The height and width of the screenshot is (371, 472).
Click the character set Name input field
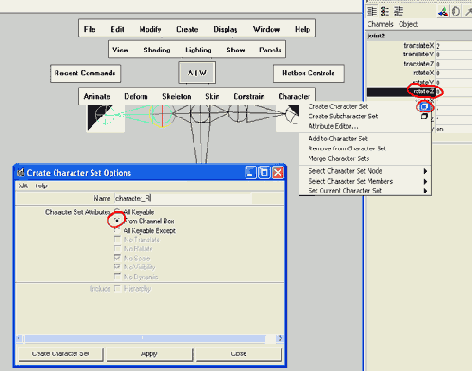coord(183,198)
